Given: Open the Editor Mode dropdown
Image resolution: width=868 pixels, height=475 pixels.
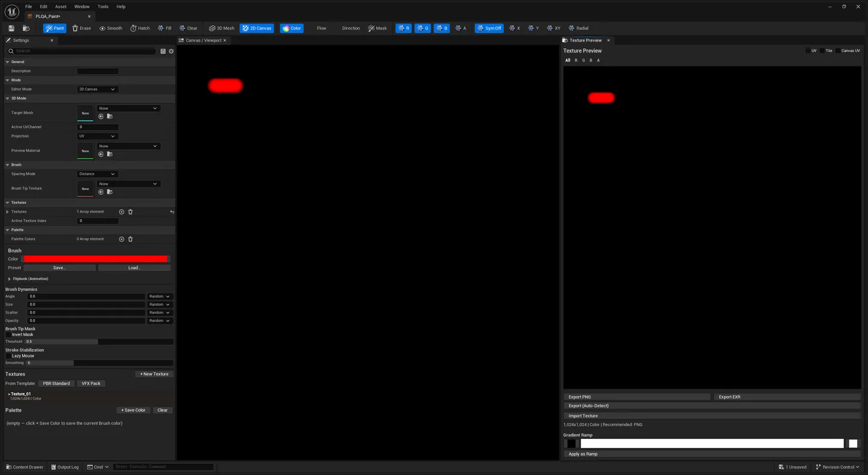Looking at the screenshot, I should (x=97, y=89).
